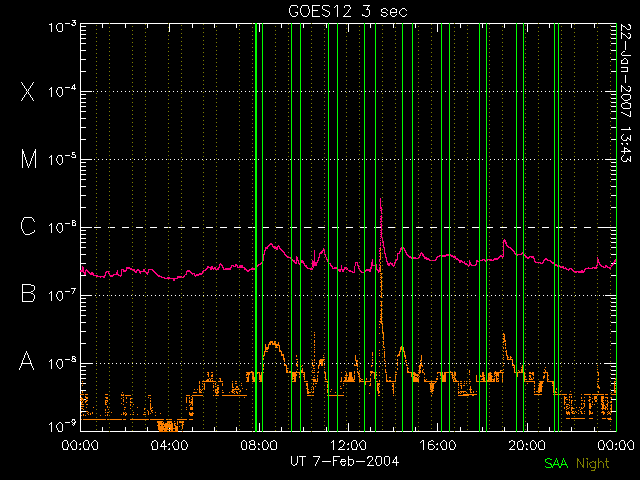The height and width of the screenshot is (480, 640).
Task: Click the plot title GOES12 3 sec
Action: (348, 11)
